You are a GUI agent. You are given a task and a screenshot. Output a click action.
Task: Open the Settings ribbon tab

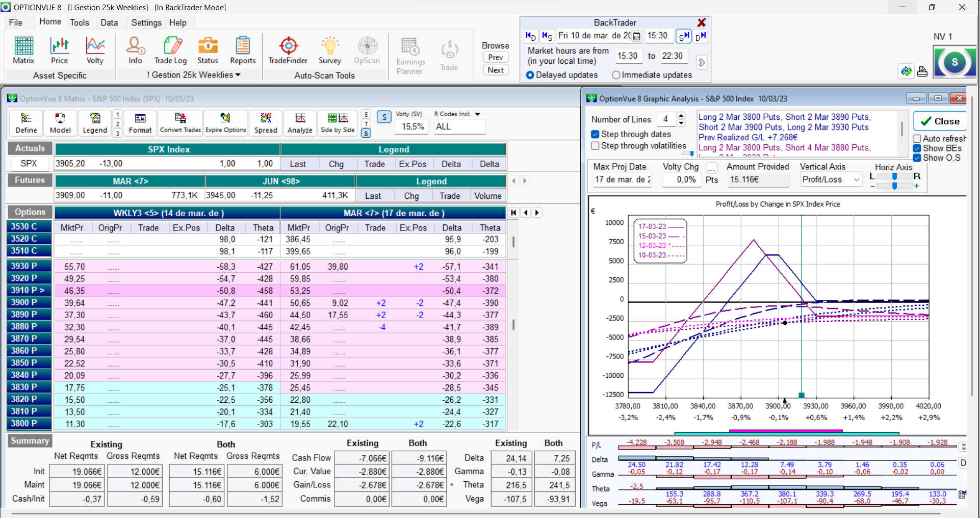point(146,22)
